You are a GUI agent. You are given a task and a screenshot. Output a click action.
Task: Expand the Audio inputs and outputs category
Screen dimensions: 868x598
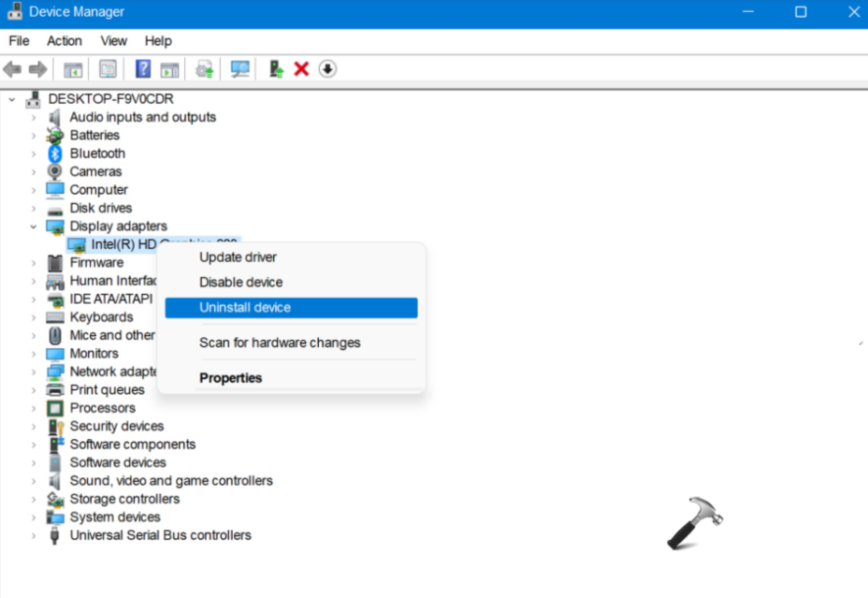point(34,117)
